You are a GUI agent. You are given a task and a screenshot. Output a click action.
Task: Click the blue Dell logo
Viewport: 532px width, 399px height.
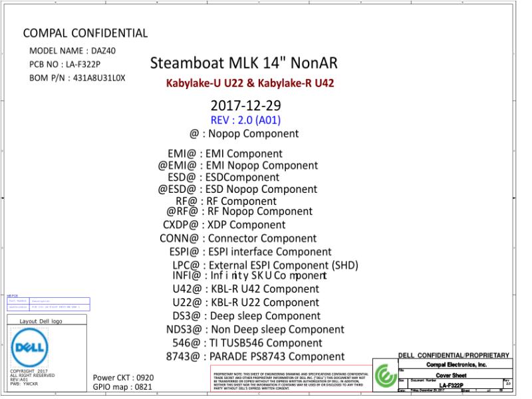click(29, 347)
